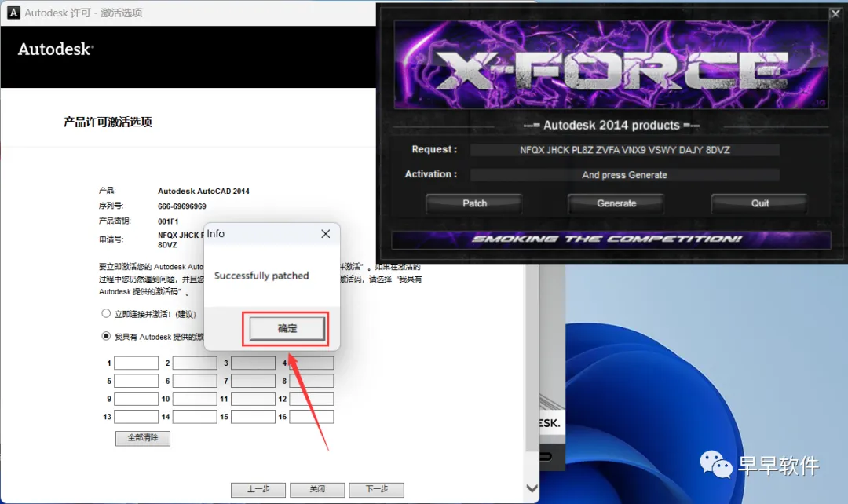Click the 申请号 request code value text
The height and width of the screenshot is (504, 848).
pyautogui.click(x=181, y=239)
